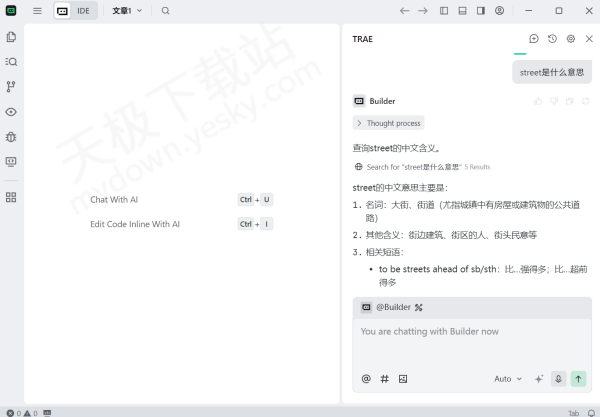Open the Source Control branch icon

pos(11,87)
